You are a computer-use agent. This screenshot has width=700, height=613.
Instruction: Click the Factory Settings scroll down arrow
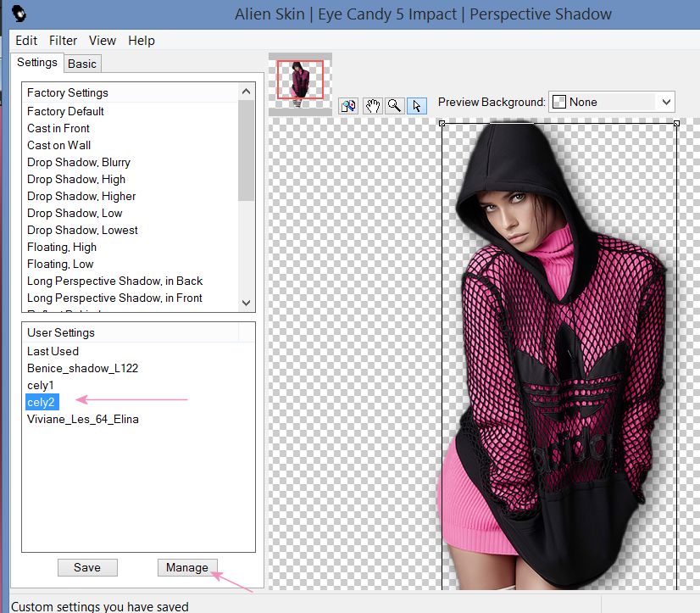pyautogui.click(x=246, y=303)
